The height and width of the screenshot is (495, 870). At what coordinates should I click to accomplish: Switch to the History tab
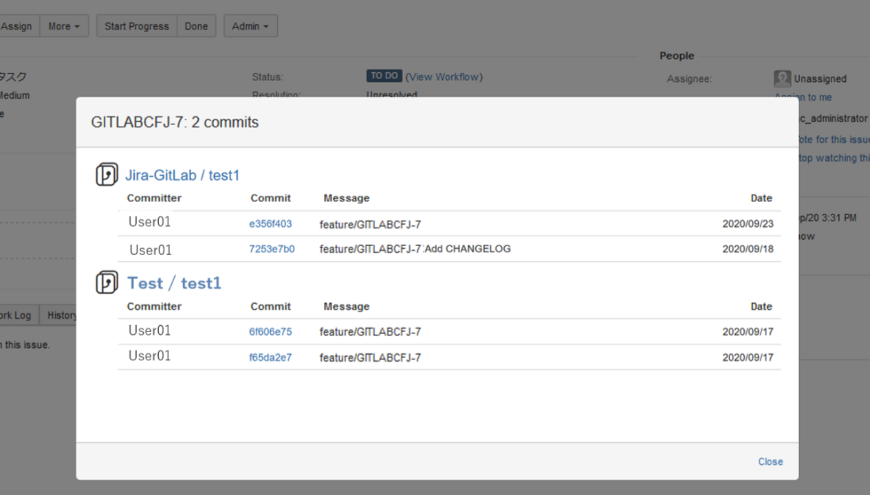tap(60, 315)
